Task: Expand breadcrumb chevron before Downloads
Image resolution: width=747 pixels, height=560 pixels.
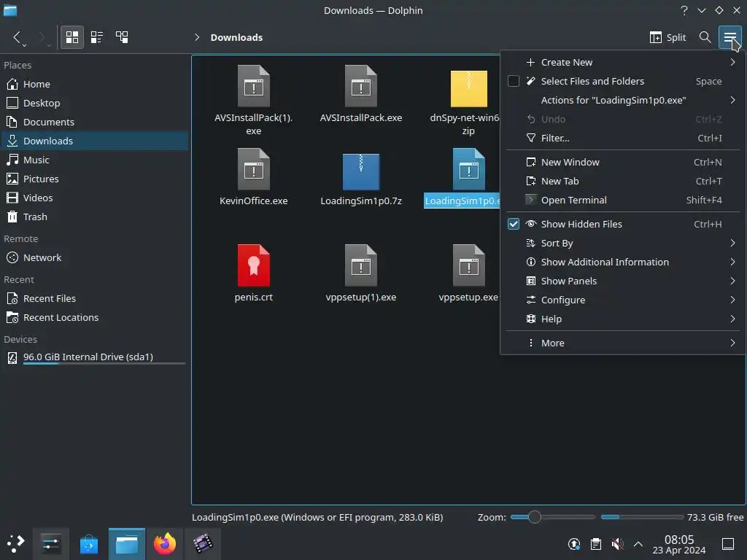Action: [x=197, y=37]
